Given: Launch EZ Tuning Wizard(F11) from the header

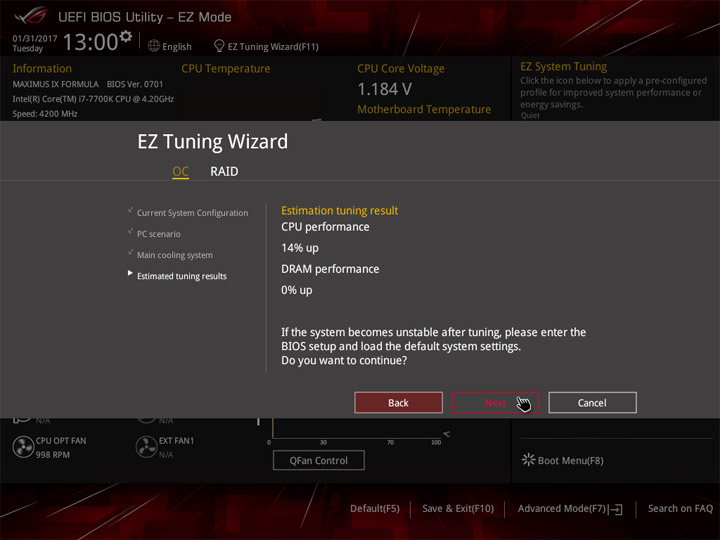Looking at the screenshot, I should (273, 46).
